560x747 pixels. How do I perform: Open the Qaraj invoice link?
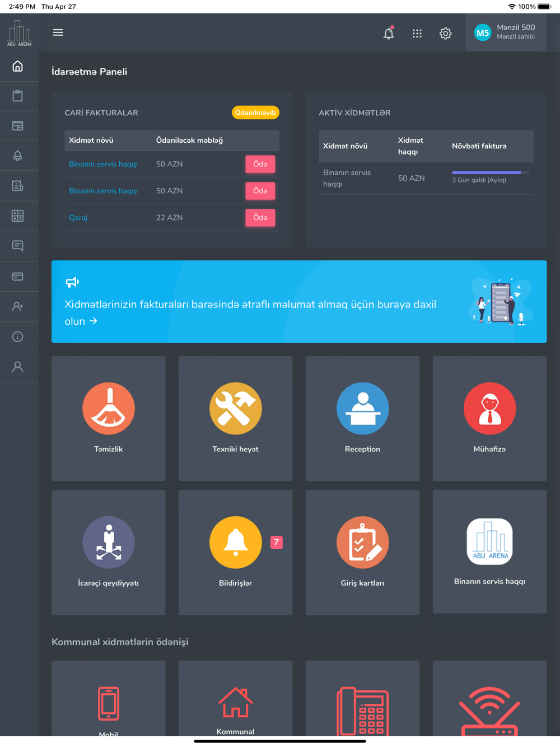point(78,218)
